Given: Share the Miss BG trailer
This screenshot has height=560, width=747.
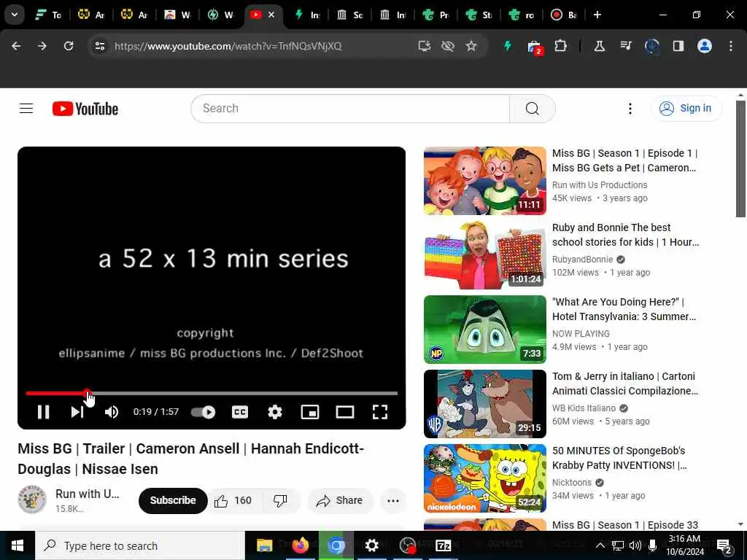Looking at the screenshot, I should tap(340, 500).
